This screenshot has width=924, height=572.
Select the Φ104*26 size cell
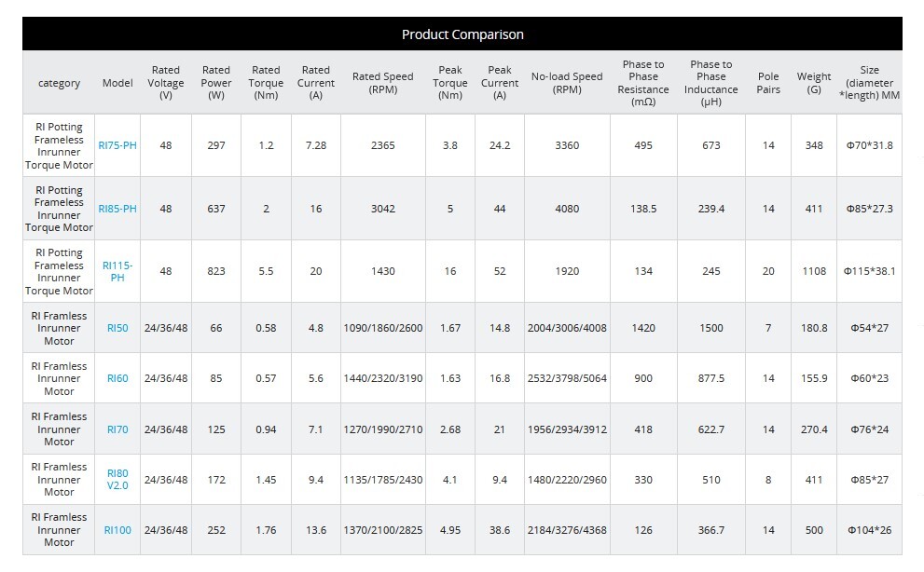pyautogui.click(x=869, y=530)
